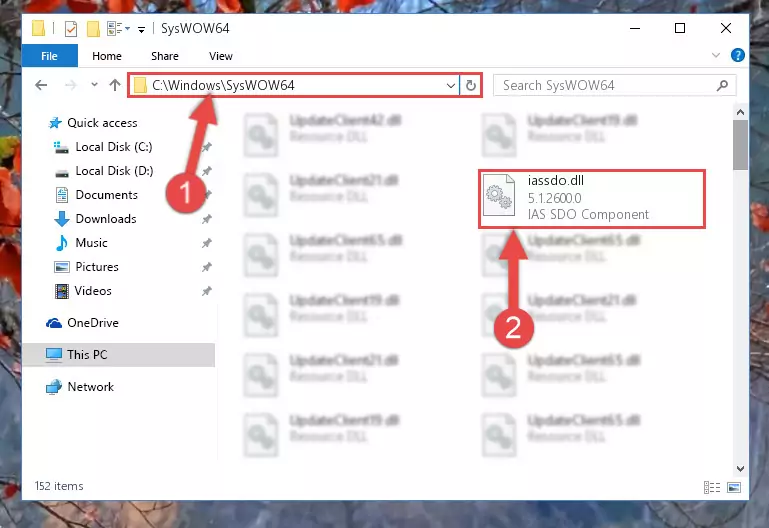
Task: Switch to the Home ribbon tab
Action: click(107, 56)
